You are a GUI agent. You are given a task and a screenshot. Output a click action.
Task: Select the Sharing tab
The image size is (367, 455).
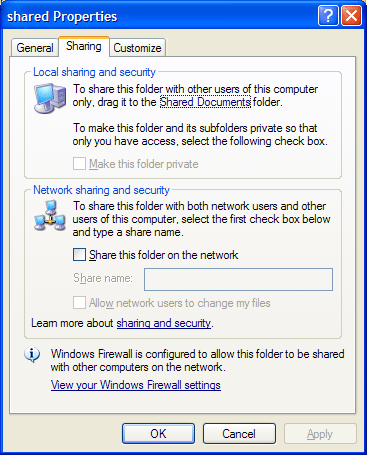[84, 46]
